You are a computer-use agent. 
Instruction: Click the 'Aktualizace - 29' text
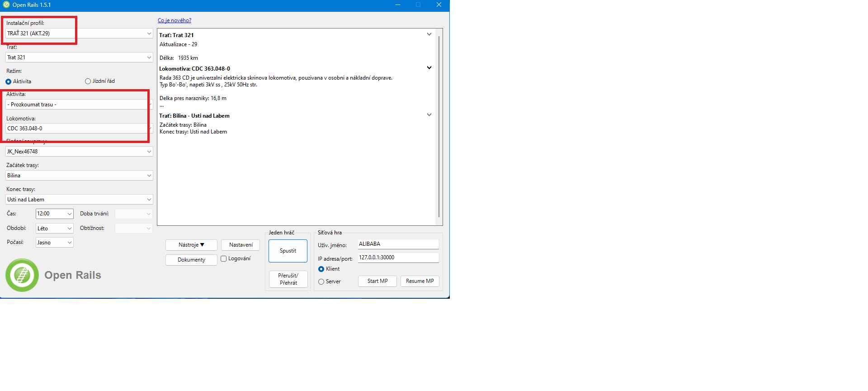click(x=178, y=44)
